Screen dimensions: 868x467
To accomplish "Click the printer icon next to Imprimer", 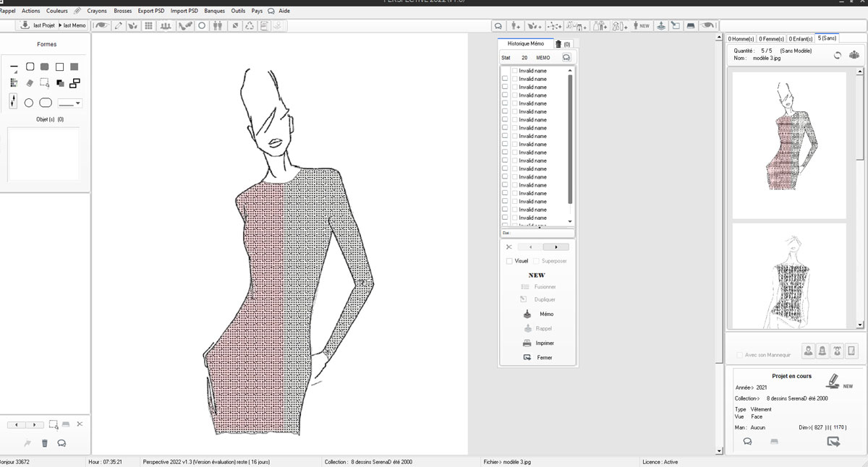I will tap(527, 343).
